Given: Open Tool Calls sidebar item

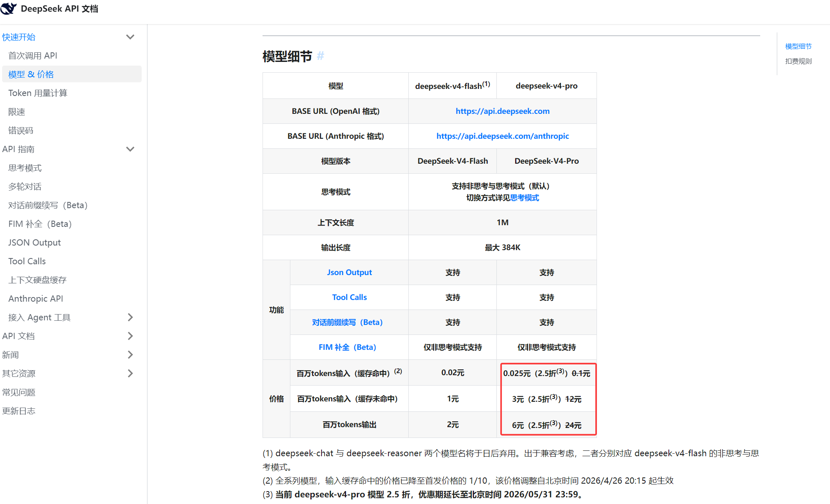Looking at the screenshot, I should click(27, 261).
